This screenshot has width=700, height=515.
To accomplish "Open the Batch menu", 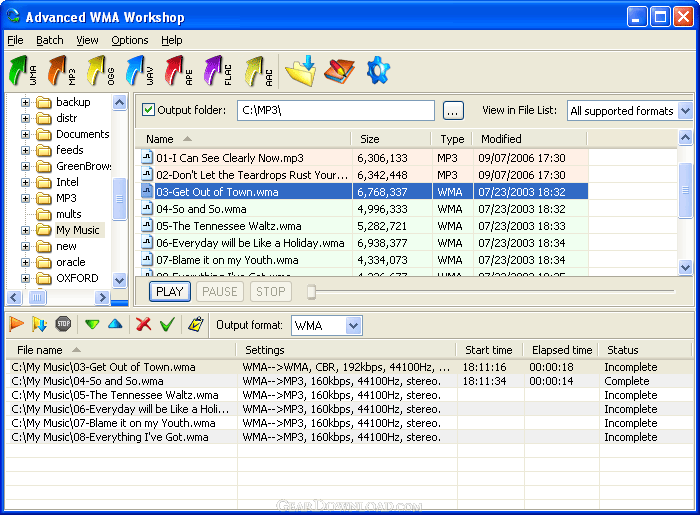I will tap(50, 40).
